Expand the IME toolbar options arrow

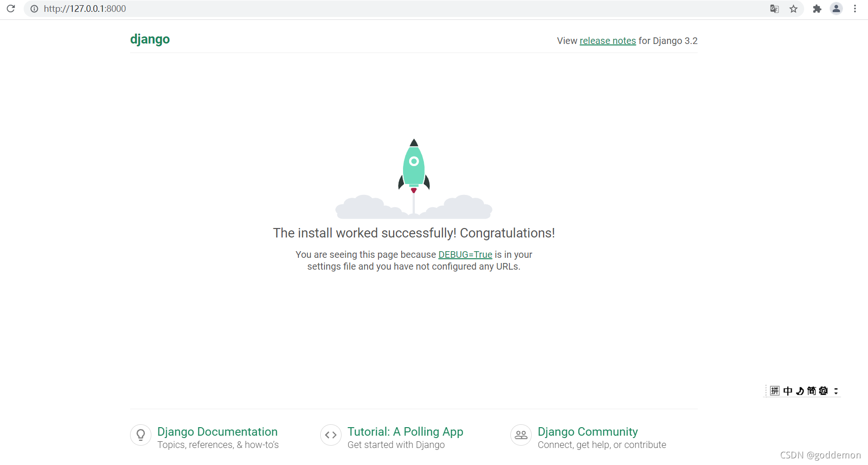[x=836, y=391]
